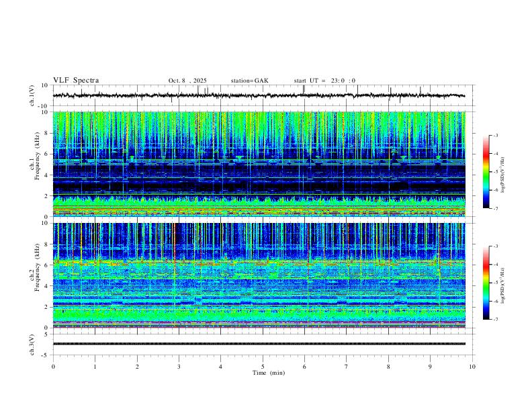Click the ch.1 spectrogram color bar

[x=486, y=172]
